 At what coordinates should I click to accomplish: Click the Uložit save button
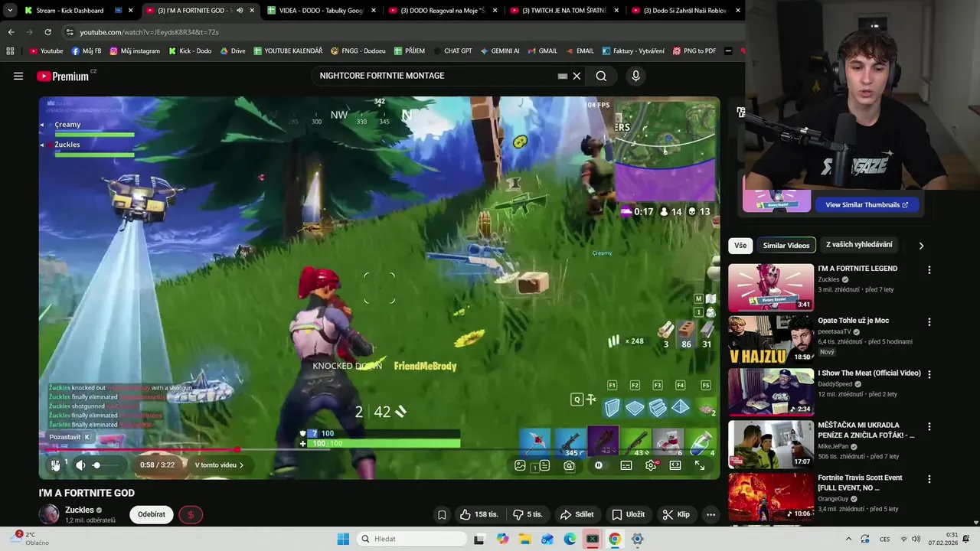628,514
